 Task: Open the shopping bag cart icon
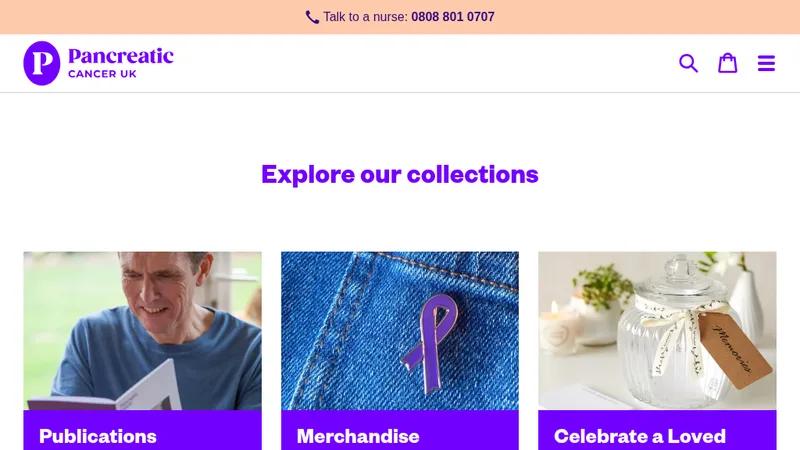click(x=728, y=63)
